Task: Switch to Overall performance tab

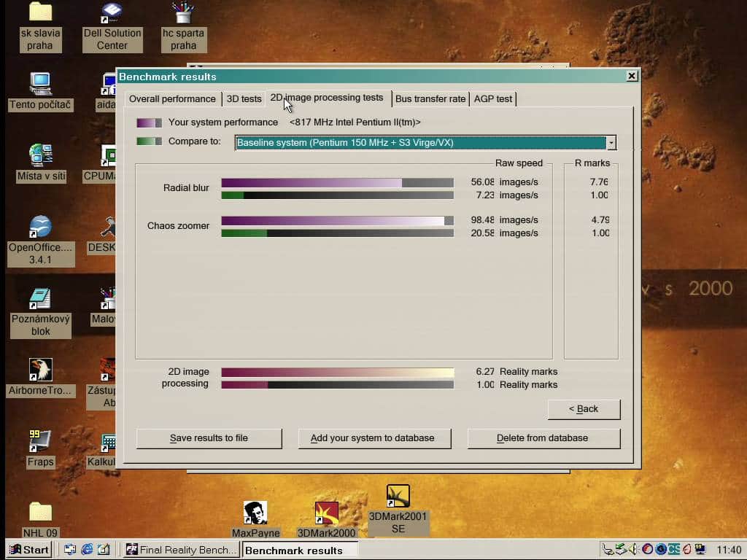Action: click(x=172, y=99)
